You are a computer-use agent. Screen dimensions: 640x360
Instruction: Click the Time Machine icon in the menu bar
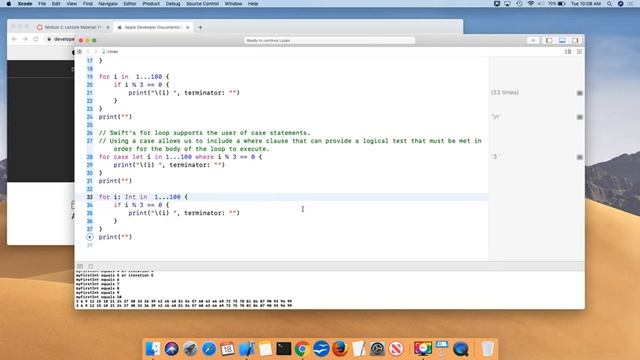[519, 4]
